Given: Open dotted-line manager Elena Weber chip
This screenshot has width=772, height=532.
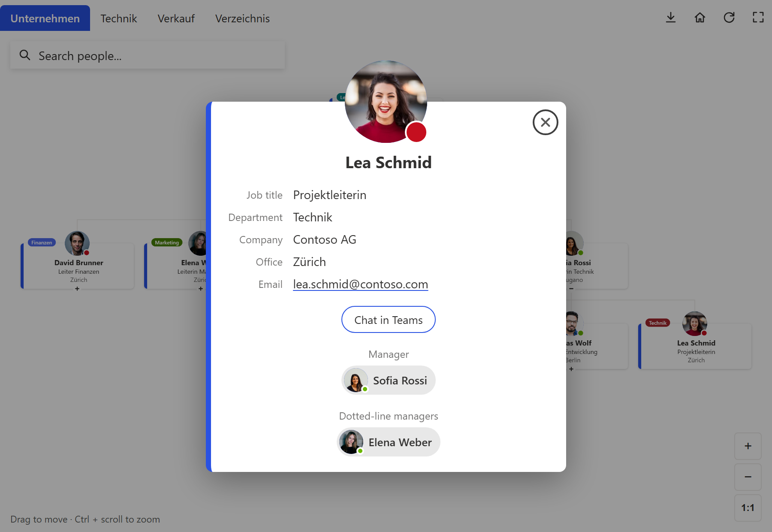Looking at the screenshot, I should click(389, 442).
